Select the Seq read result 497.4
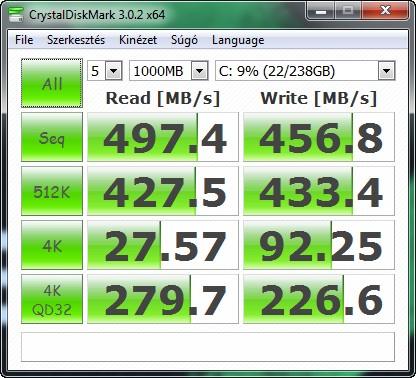The width and height of the screenshot is (416, 378). (163, 137)
